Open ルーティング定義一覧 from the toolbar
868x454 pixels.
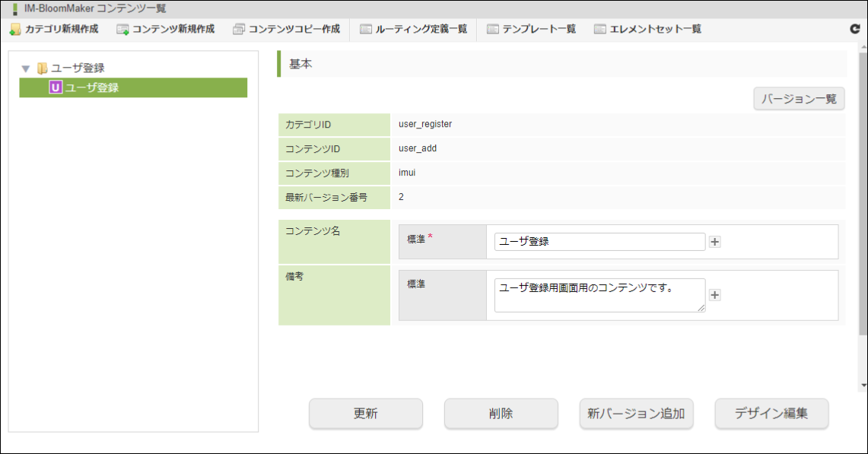(414, 30)
